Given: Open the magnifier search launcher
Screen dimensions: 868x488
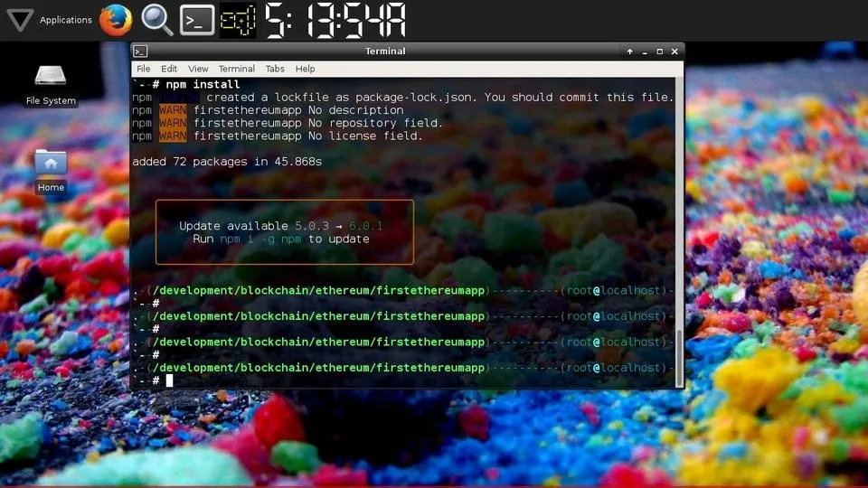Looking at the screenshot, I should coord(156,20).
